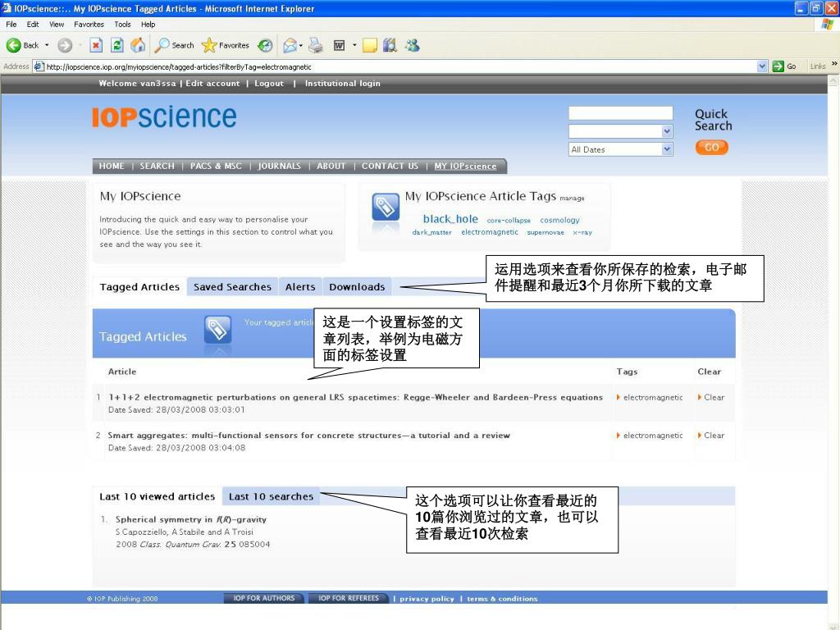Click the Article Tags label icon
Viewport: 840px width, 630px height.
pyautogui.click(x=386, y=208)
